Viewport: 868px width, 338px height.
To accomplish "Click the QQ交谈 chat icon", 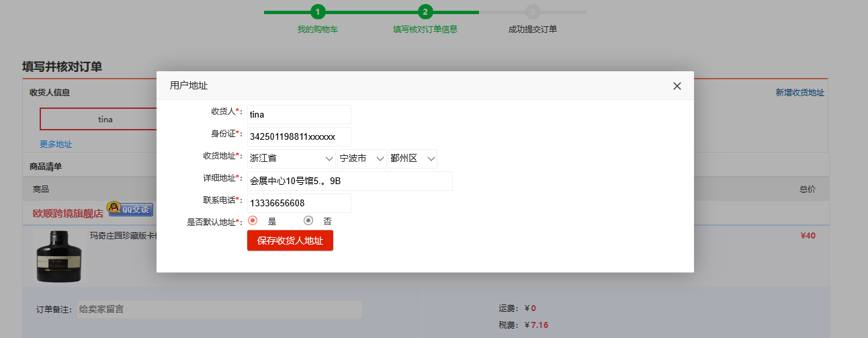I will point(131,210).
